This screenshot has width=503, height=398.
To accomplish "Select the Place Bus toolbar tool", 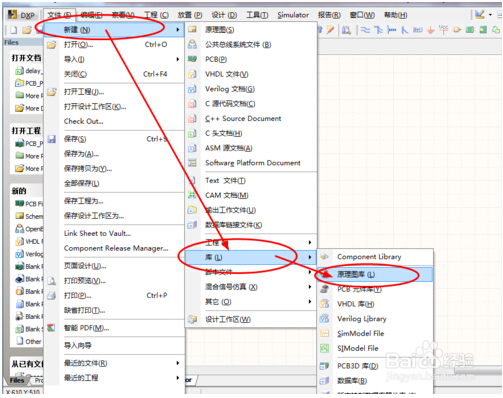I will coord(378,30).
